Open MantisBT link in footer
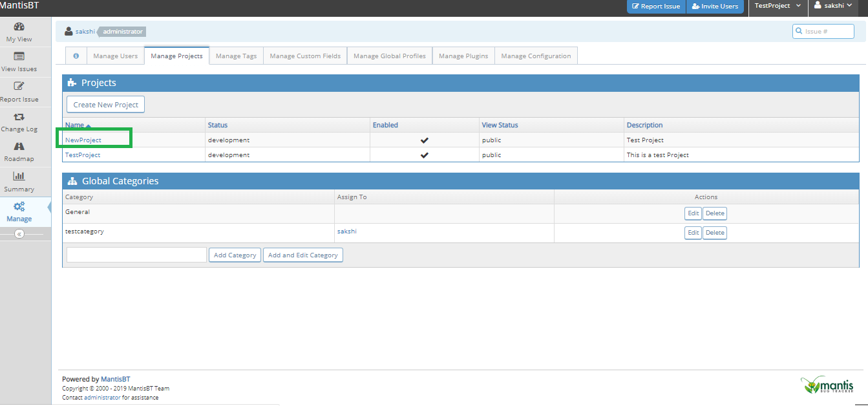The image size is (868, 408). 116,379
